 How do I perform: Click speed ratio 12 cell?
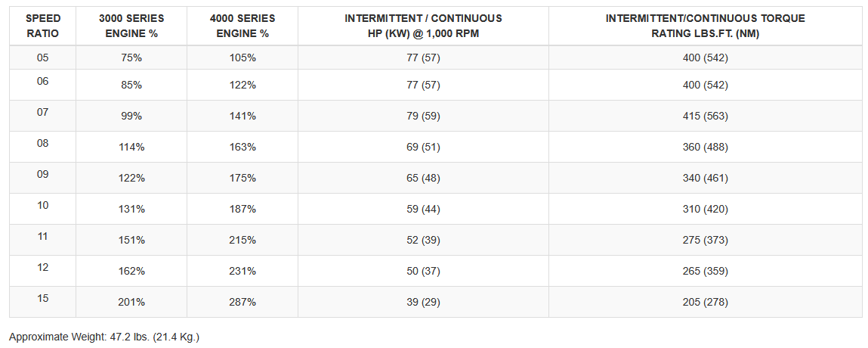42,267
